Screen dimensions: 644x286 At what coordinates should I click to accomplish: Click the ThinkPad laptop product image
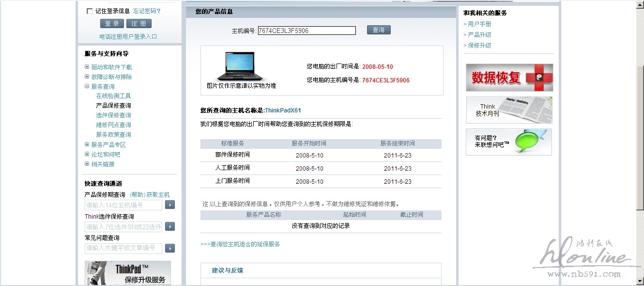(241, 66)
